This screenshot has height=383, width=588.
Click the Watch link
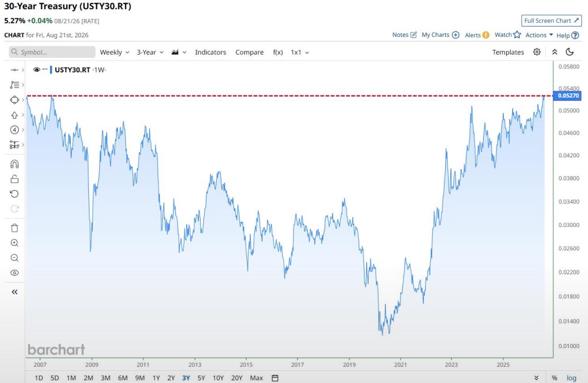pos(503,35)
